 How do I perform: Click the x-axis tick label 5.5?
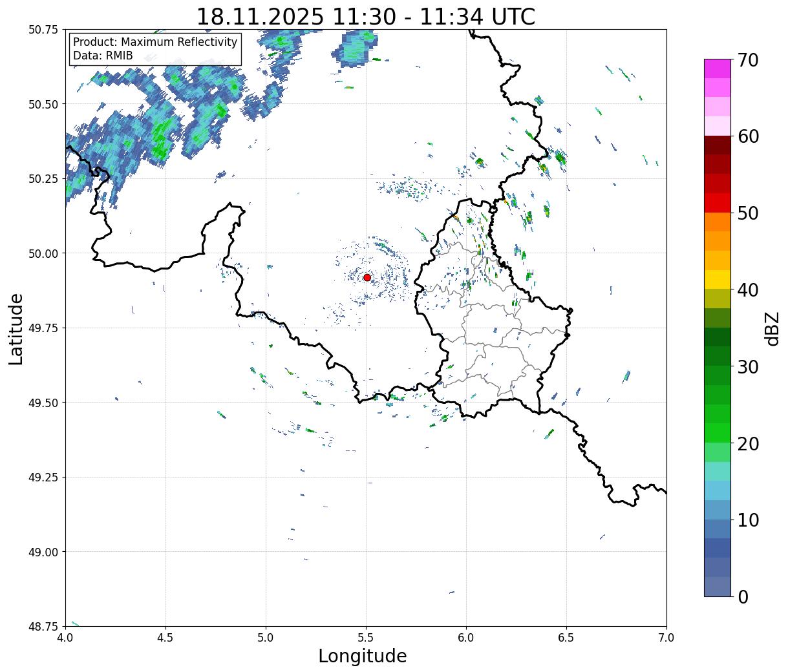point(366,637)
